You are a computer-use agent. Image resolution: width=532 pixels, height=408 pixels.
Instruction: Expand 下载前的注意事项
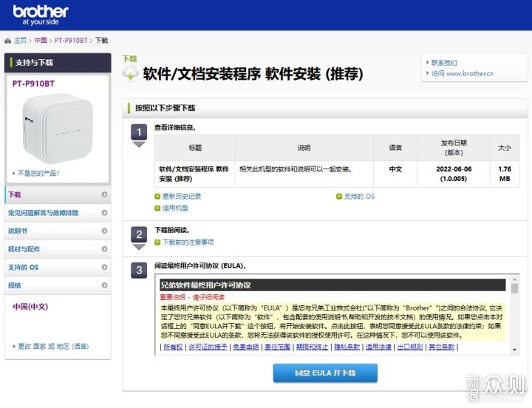tap(188, 242)
